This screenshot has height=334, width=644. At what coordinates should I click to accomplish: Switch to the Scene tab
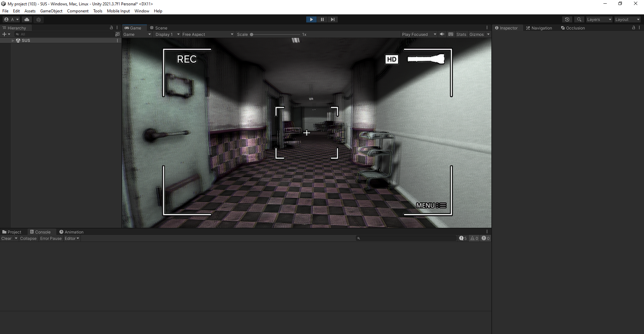[159, 28]
